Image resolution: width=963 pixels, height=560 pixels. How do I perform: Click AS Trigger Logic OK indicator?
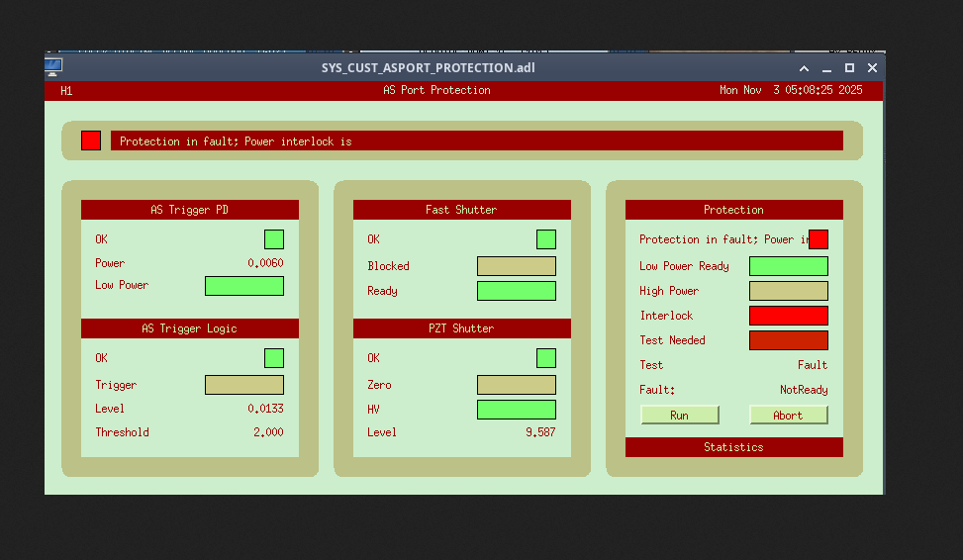(x=273, y=358)
